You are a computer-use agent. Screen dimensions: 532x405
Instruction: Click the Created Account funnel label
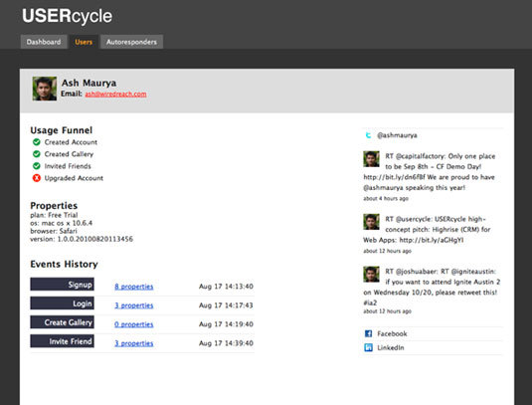(x=71, y=142)
